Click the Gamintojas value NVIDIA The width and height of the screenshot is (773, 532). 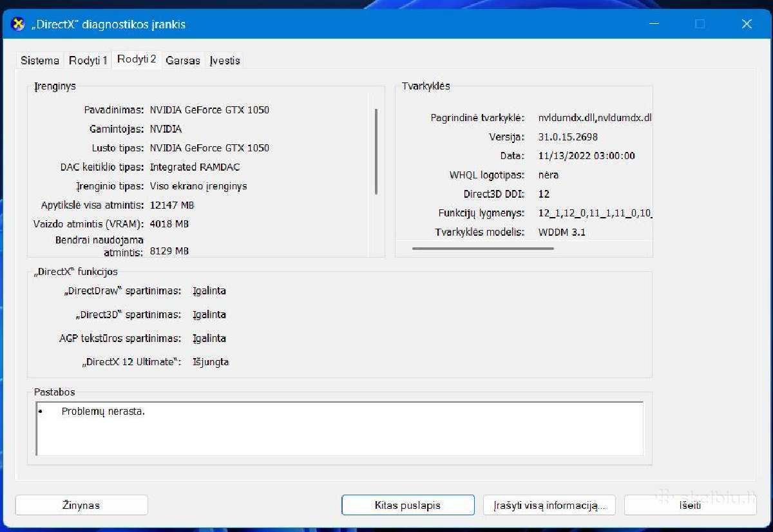tap(166, 129)
